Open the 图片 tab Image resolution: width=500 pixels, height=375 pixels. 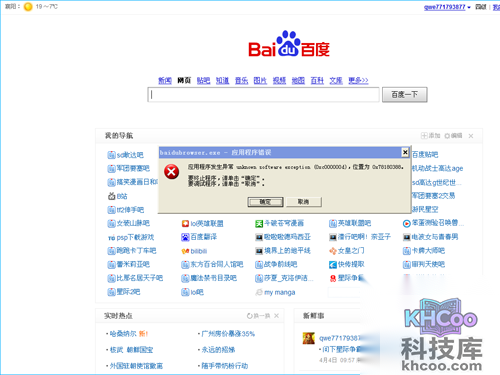260,80
